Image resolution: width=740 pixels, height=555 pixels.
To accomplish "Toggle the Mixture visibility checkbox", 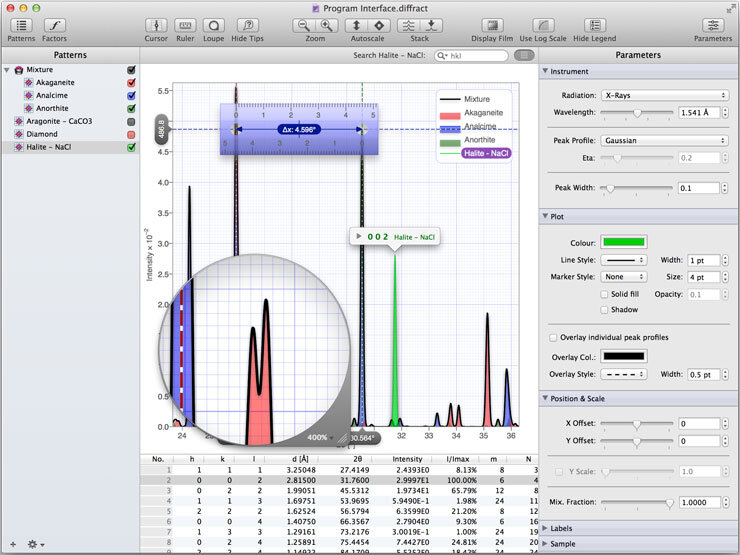I will pyautogui.click(x=131, y=70).
